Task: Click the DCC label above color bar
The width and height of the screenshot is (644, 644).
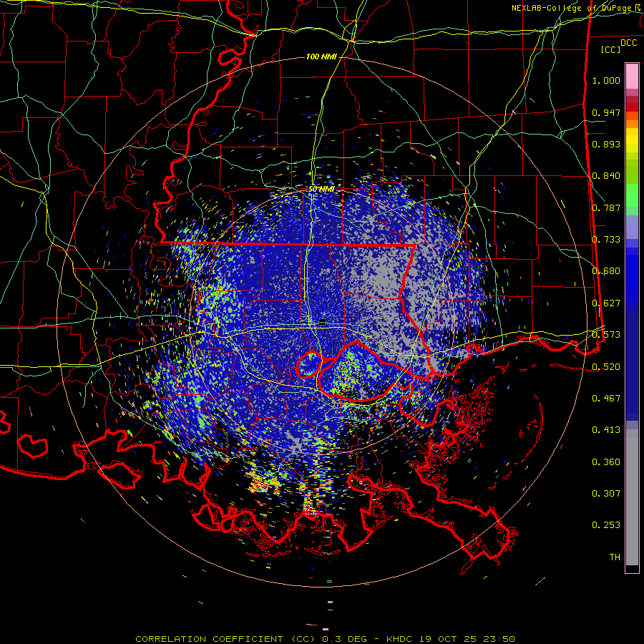Action: [x=628, y=43]
